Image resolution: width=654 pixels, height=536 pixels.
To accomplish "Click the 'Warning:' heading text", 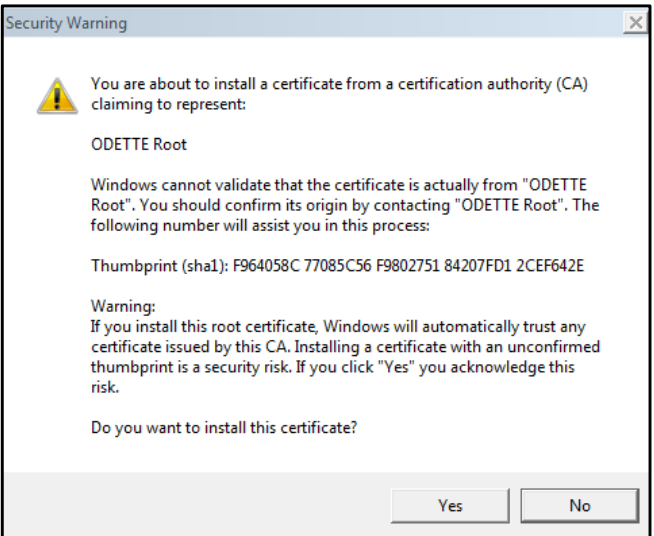I will point(123,306).
